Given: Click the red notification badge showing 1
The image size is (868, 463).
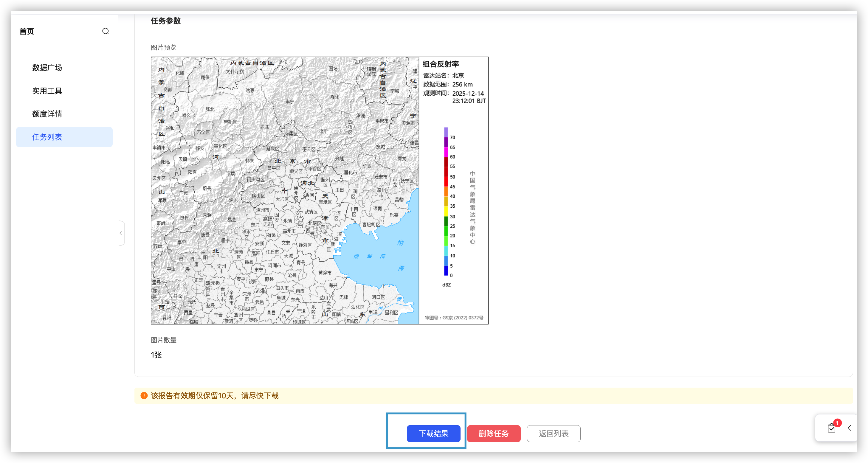Looking at the screenshot, I should (x=837, y=423).
